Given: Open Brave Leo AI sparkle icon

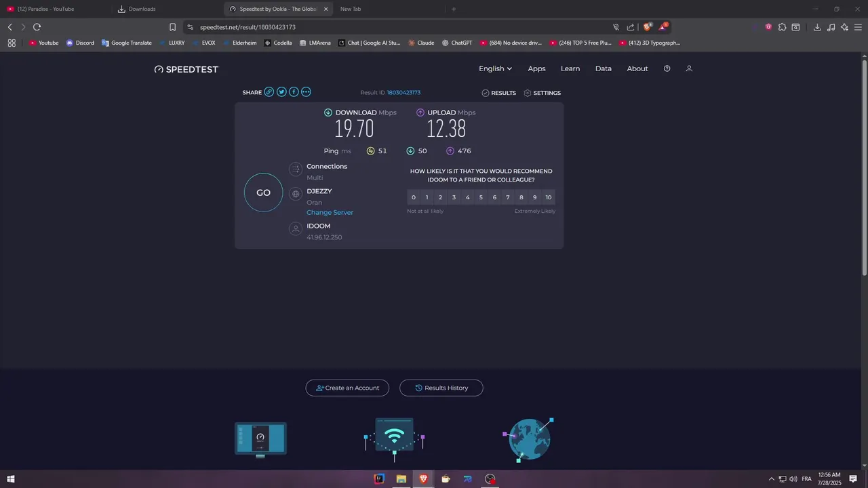Looking at the screenshot, I should coord(844,27).
